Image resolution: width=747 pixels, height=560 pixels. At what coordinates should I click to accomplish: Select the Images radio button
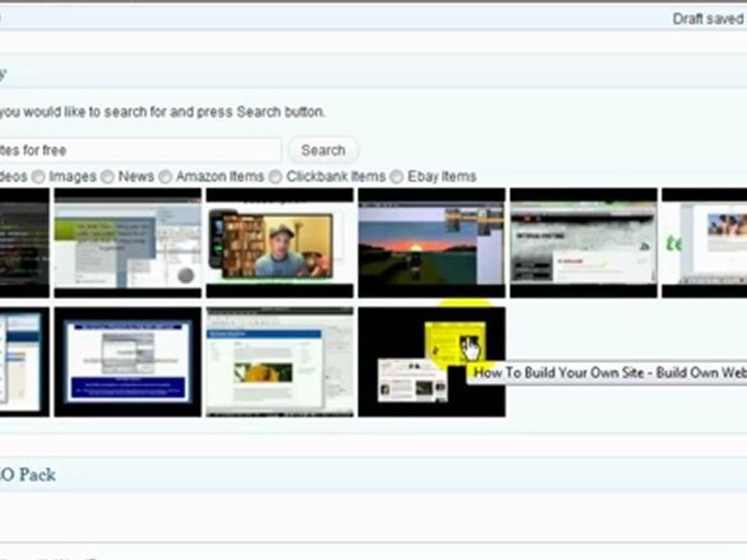click(39, 177)
